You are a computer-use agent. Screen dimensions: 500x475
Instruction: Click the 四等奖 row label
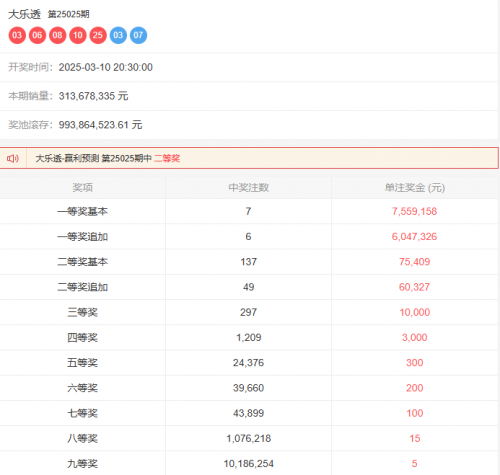click(83, 338)
